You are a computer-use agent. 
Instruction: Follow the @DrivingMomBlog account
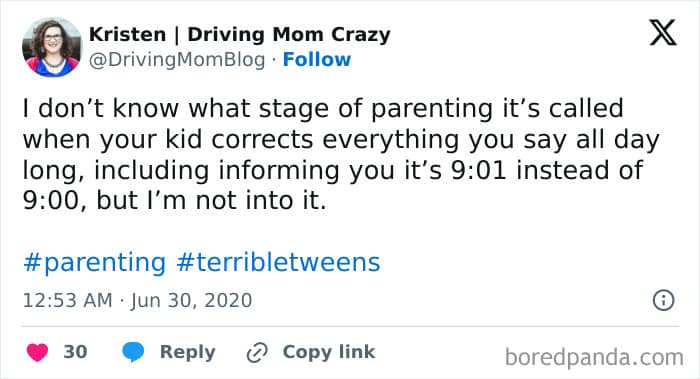317,59
